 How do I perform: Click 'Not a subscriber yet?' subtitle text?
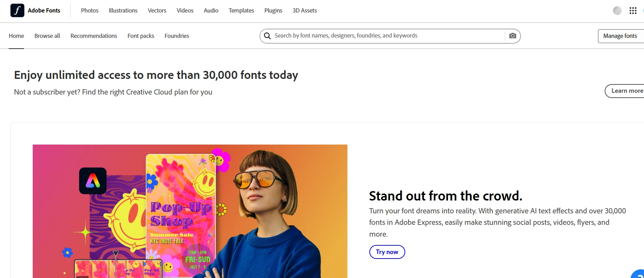(113, 92)
